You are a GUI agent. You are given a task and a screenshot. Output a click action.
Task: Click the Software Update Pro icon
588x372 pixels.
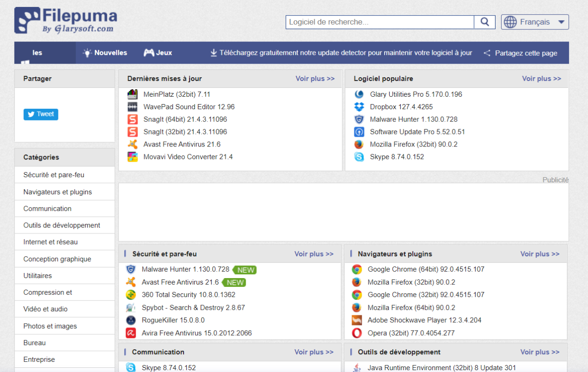pyautogui.click(x=359, y=132)
